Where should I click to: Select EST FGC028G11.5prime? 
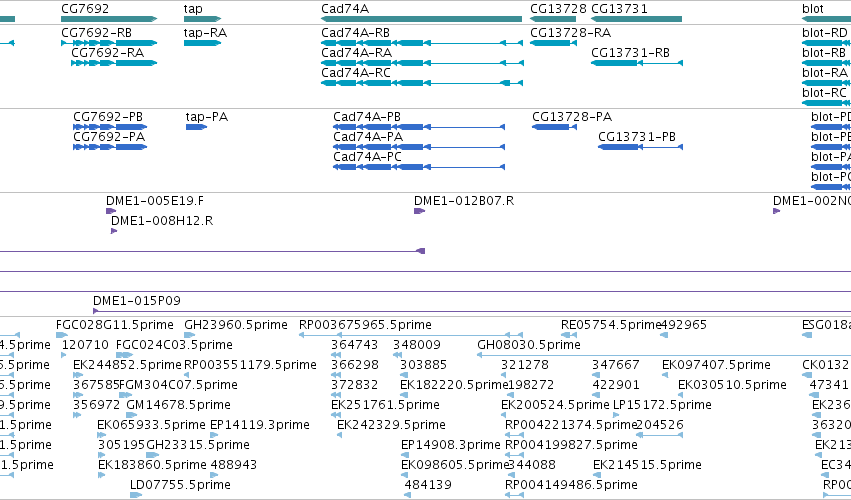(62, 335)
